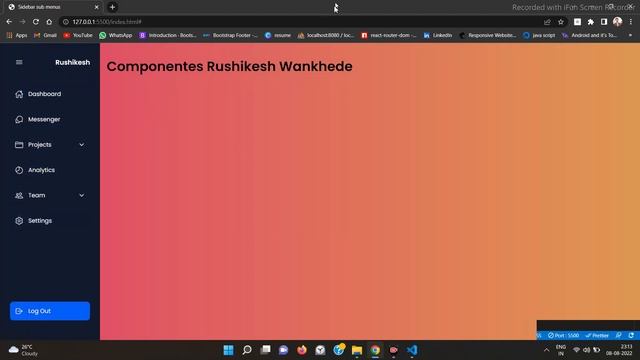Image resolution: width=640 pixels, height=360 pixels.
Task: Toggle Chrome side panel icon
Action: tap(604, 22)
